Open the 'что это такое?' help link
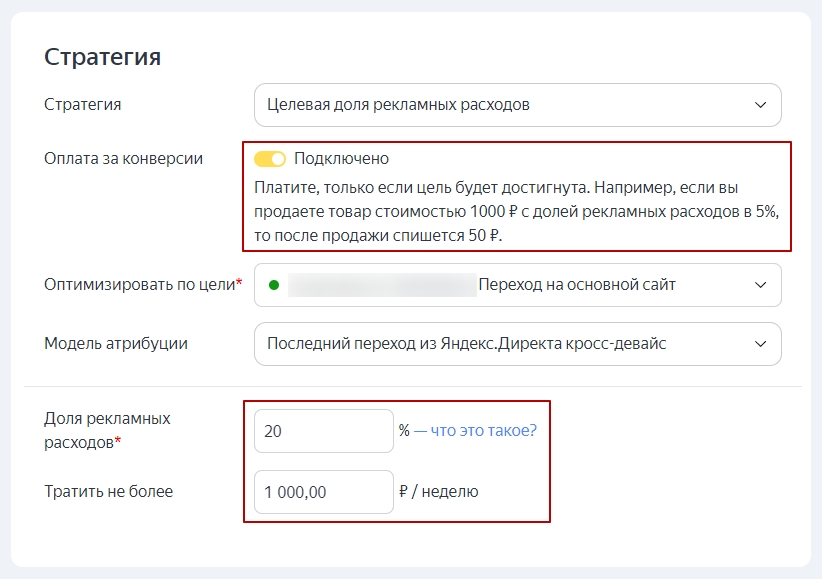 (475, 431)
